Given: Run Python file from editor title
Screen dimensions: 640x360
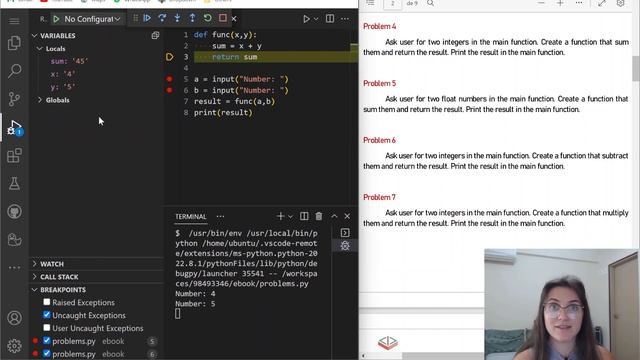Looking at the screenshot, I should (x=306, y=19).
